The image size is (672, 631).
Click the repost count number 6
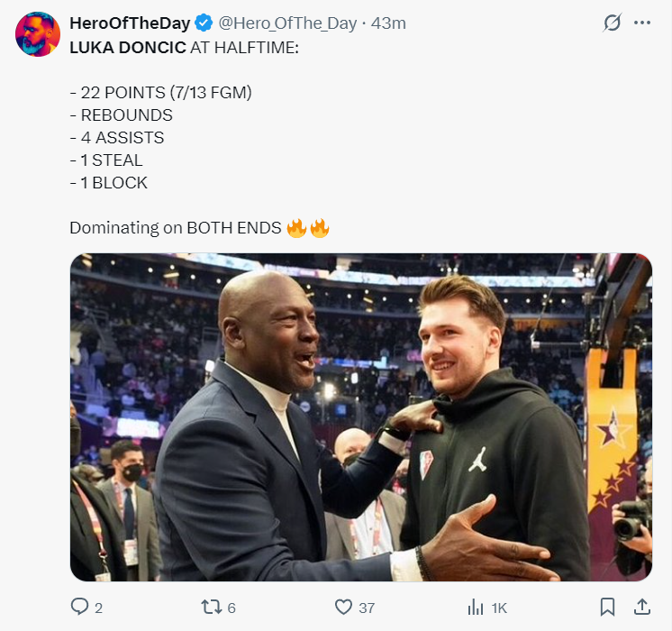pyautogui.click(x=231, y=608)
